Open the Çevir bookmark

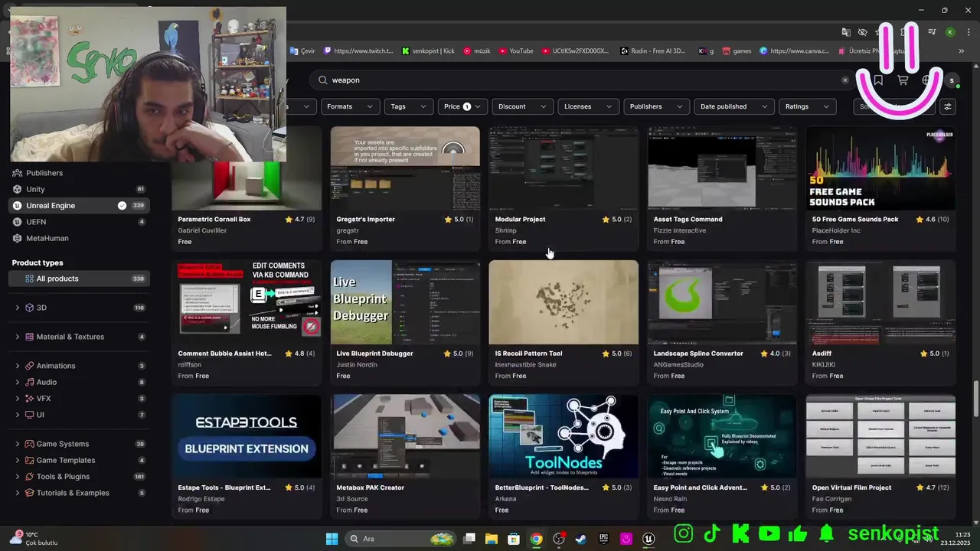click(x=302, y=51)
